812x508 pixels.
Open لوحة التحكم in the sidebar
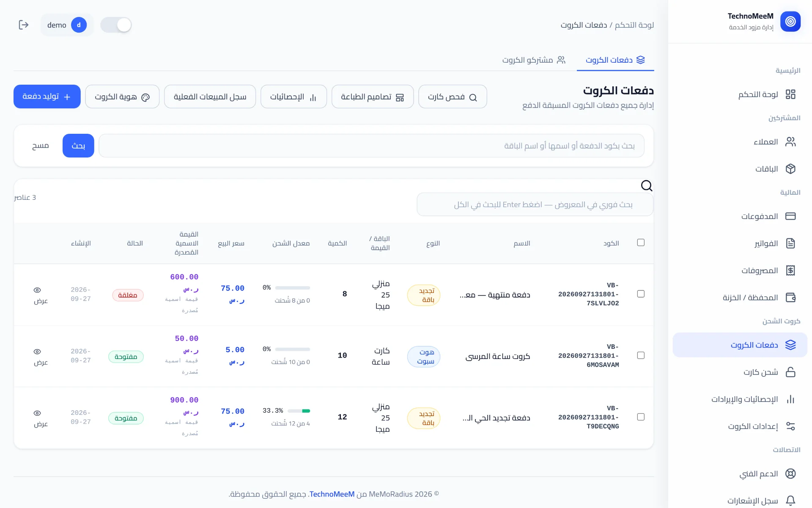point(740,94)
